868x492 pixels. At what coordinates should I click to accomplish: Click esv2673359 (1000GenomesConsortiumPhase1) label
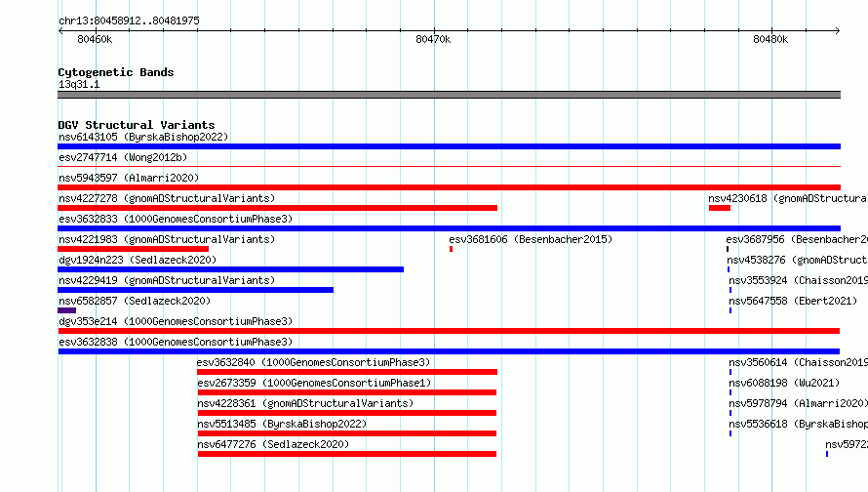tap(314, 383)
